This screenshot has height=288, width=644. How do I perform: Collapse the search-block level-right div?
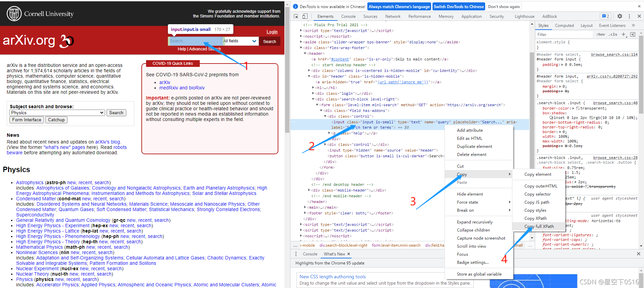click(x=313, y=99)
